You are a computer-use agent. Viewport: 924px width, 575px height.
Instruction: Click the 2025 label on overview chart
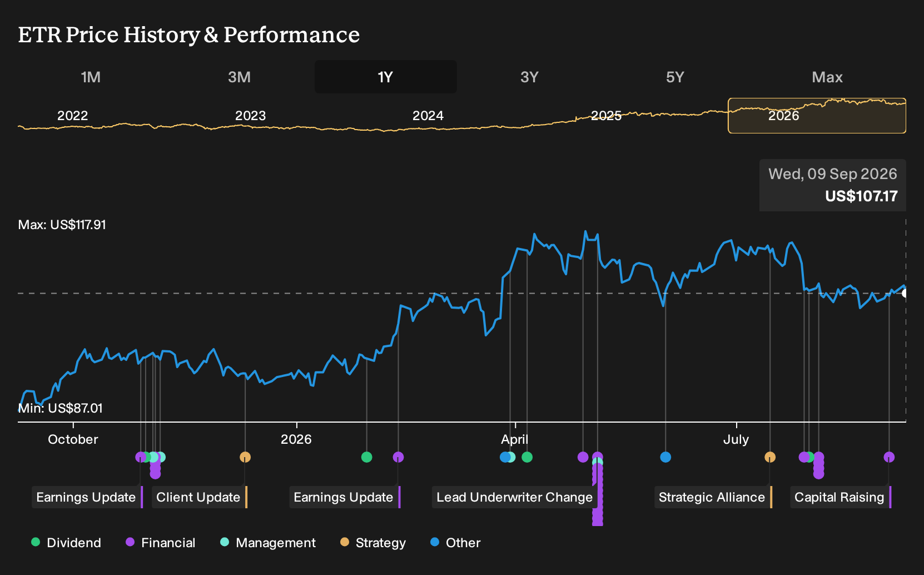[x=606, y=116]
